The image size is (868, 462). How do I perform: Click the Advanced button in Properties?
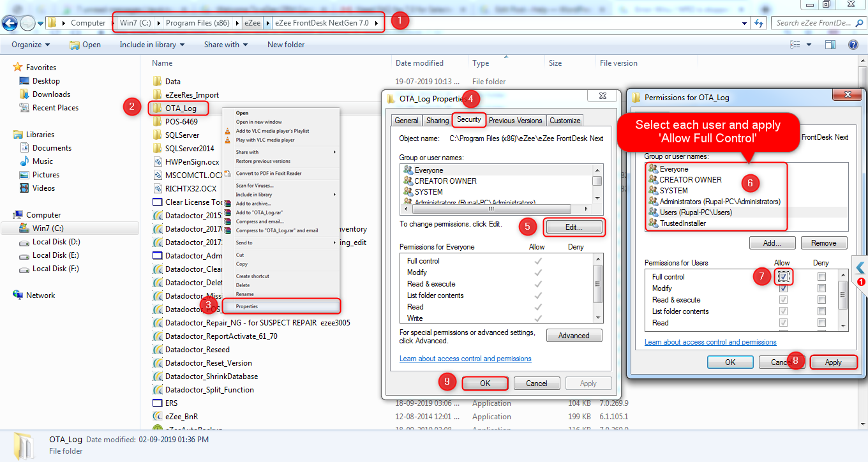tap(574, 336)
